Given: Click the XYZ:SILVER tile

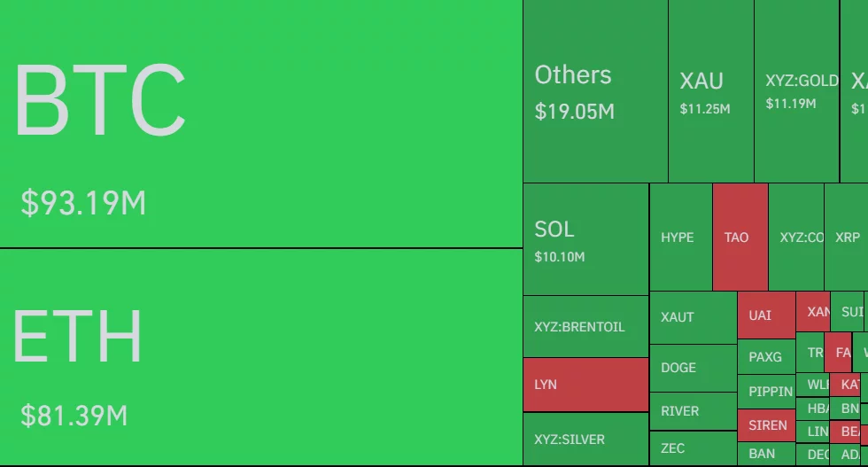Looking at the screenshot, I should click(585, 439).
